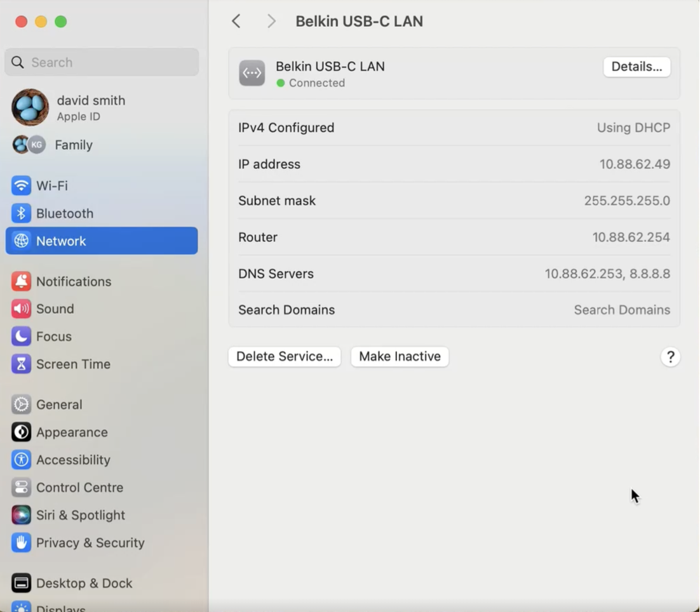The height and width of the screenshot is (612, 700).
Task: Open Notifications bell icon
Action: click(21, 281)
